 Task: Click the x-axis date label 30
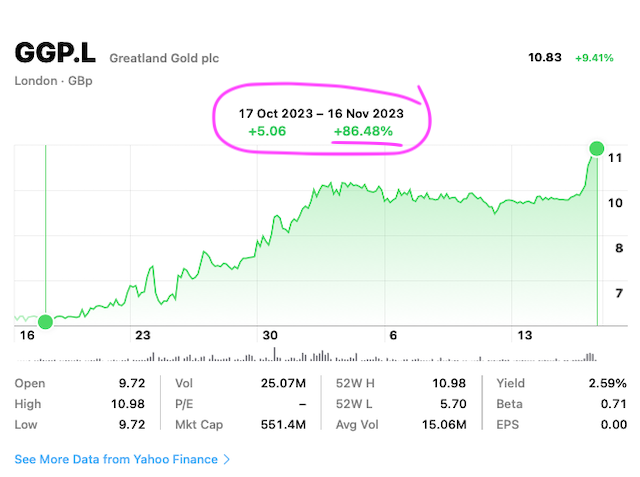(270, 335)
